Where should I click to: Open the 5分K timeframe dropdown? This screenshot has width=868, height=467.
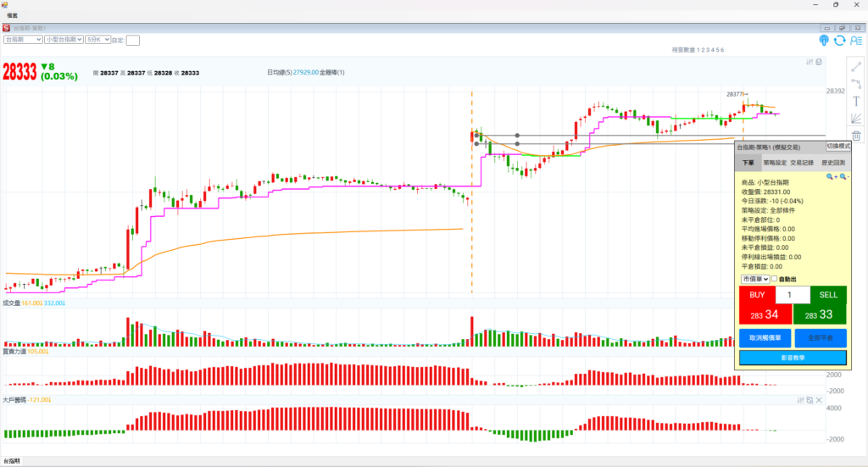pyautogui.click(x=97, y=39)
